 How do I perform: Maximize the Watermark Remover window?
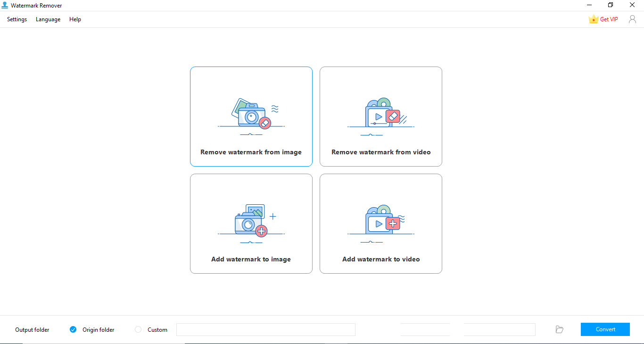[x=610, y=5]
